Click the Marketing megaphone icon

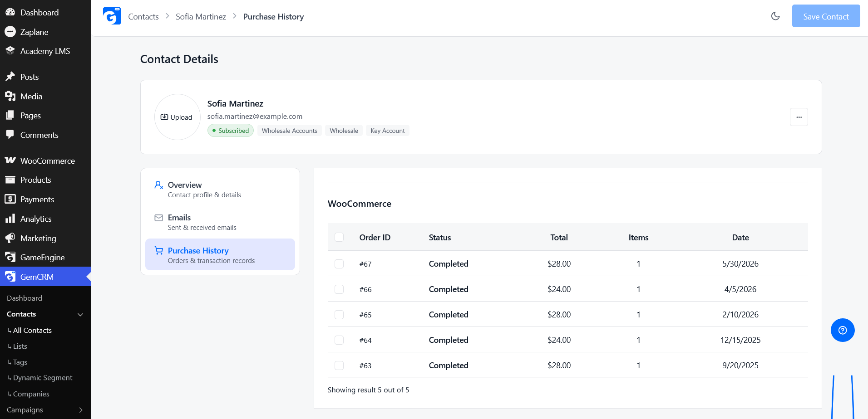click(10, 238)
